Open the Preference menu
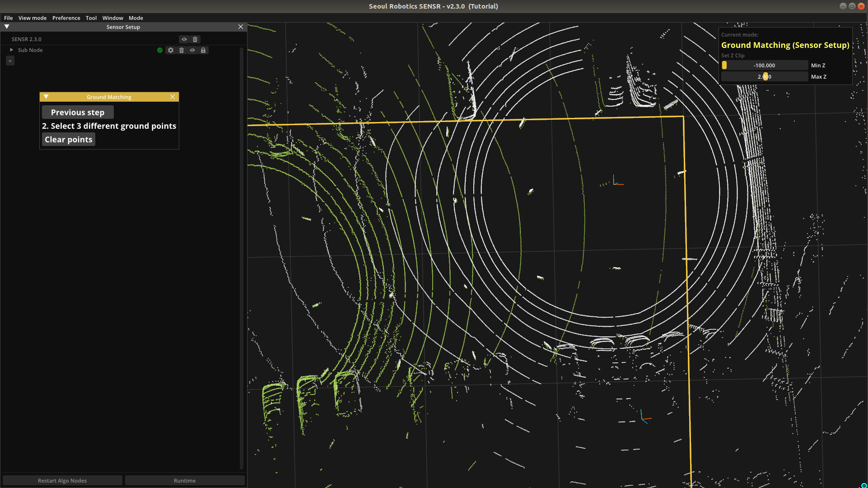 (x=66, y=18)
